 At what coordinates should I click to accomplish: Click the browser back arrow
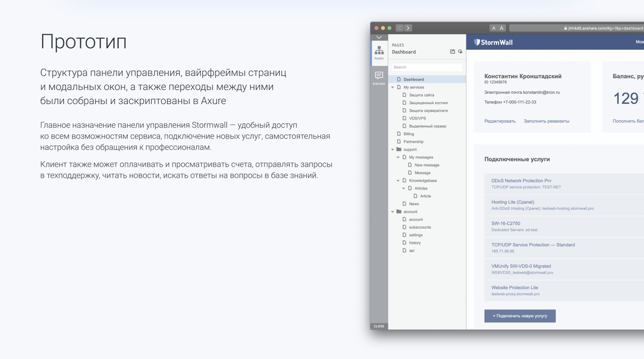click(399, 28)
